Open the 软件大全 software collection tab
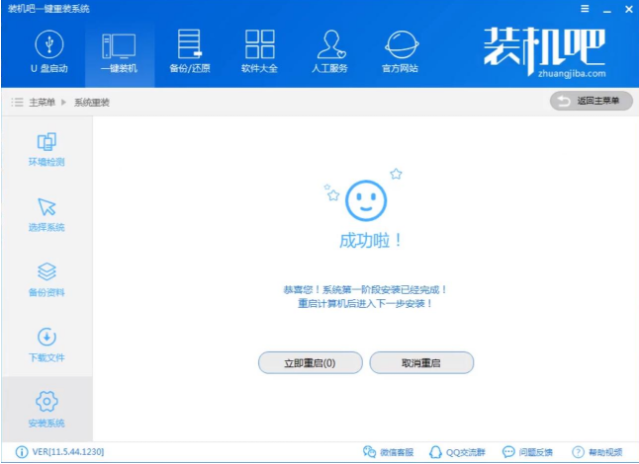This screenshot has width=639, height=464. click(259, 52)
